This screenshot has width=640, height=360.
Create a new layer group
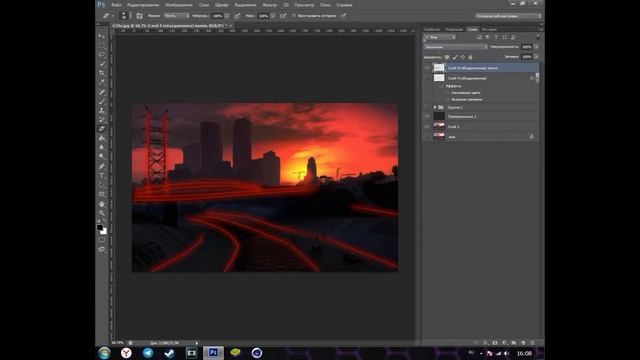(513, 343)
